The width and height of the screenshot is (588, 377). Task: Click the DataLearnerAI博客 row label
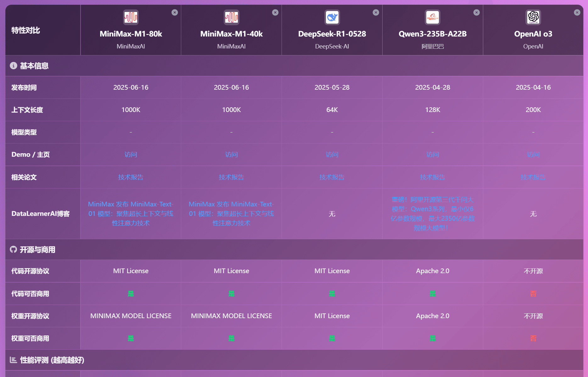[41, 214]
